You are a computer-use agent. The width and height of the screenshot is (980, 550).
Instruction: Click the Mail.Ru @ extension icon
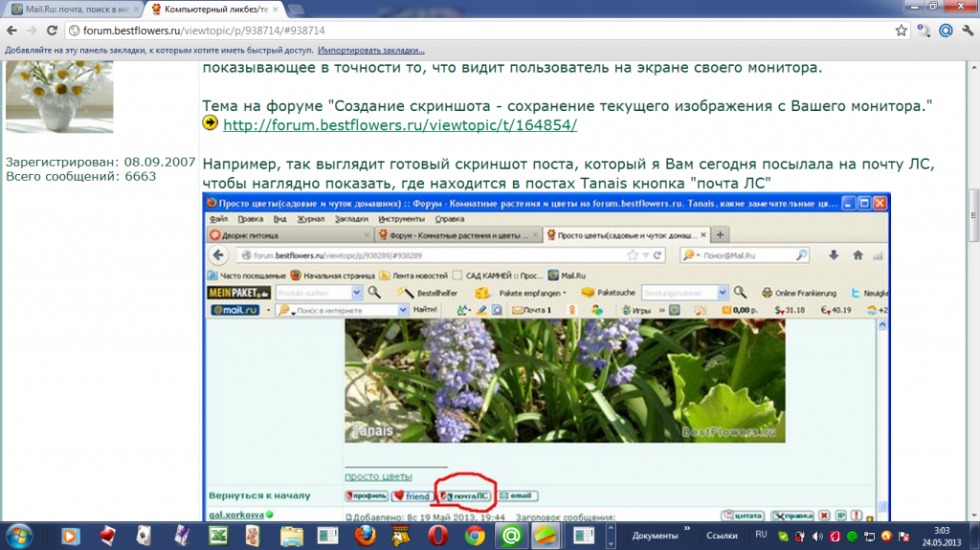coord(945,31)
